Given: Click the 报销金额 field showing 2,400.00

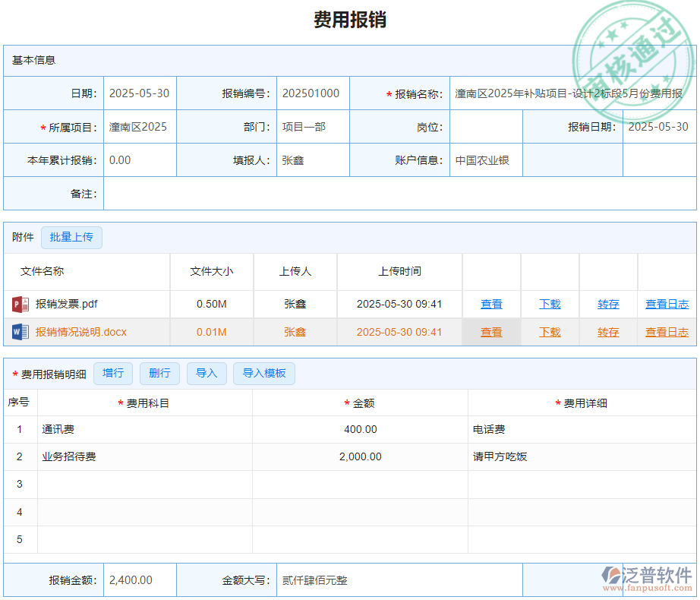Looking at the screenshot, I should (x=139, y=579).
